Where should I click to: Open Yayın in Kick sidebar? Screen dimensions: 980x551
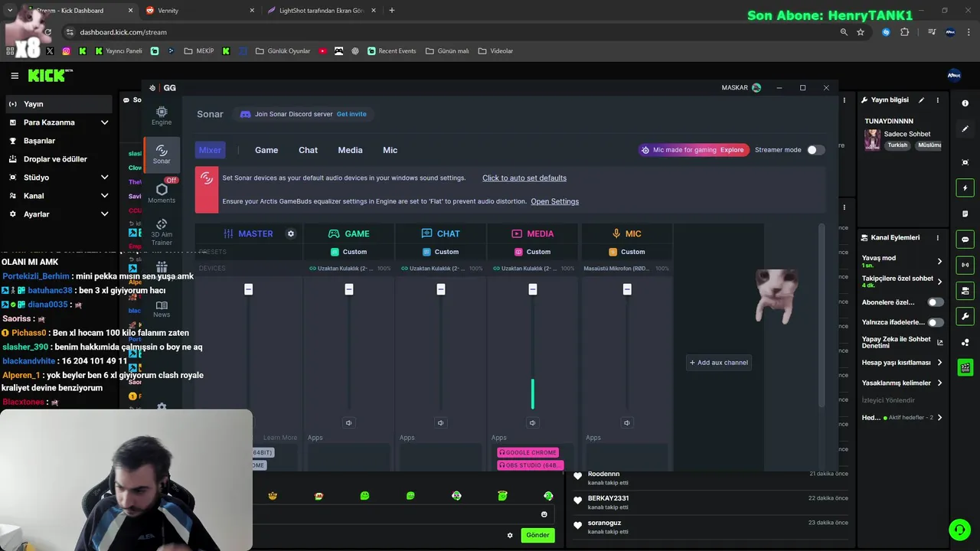[57, 104]
